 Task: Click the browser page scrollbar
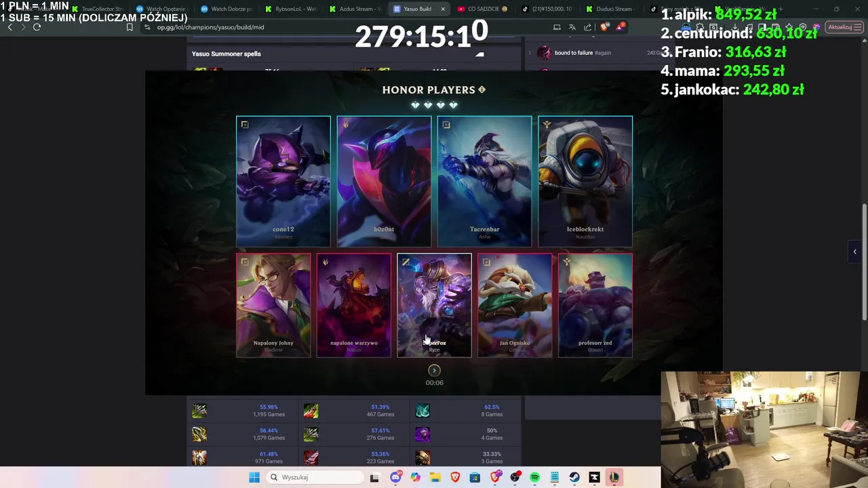coord(864,261)
